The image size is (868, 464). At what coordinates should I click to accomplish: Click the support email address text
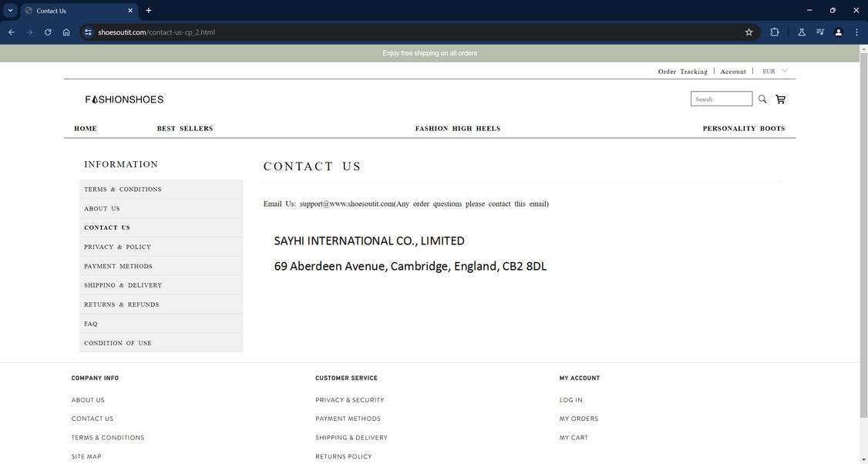(347, 203)
